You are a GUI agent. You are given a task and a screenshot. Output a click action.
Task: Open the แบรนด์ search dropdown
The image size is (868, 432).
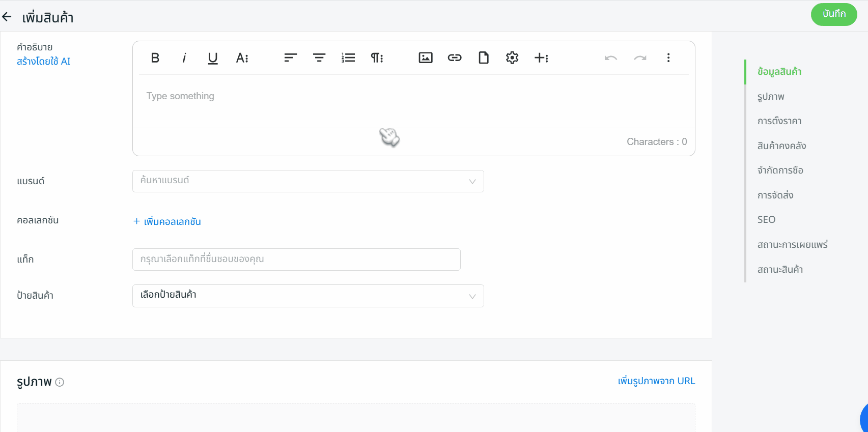point(307,181)
